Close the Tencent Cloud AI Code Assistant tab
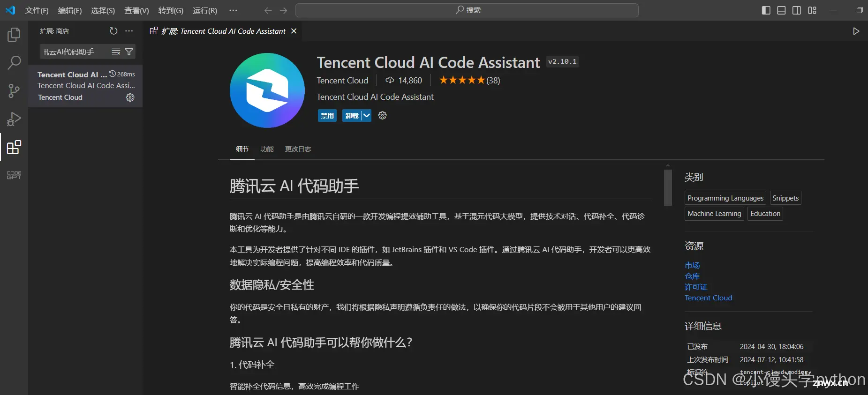 (294, 31)
